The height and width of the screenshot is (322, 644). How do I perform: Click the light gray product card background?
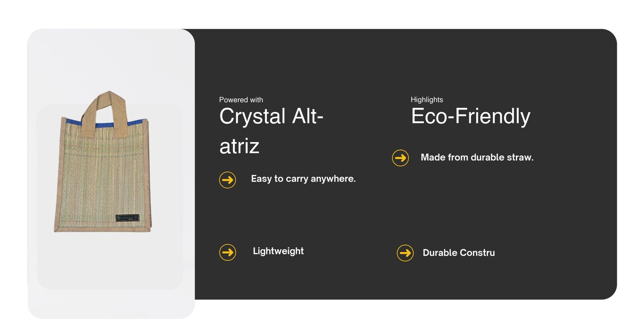pos(109,60)
